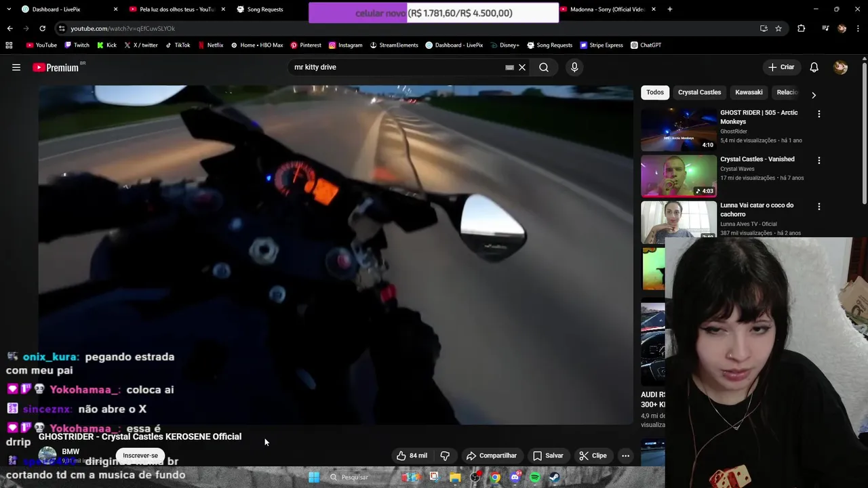This screenshot has height=488, width=868.
Task: Advance filter chips with right arrow
Action: point(814,95)
